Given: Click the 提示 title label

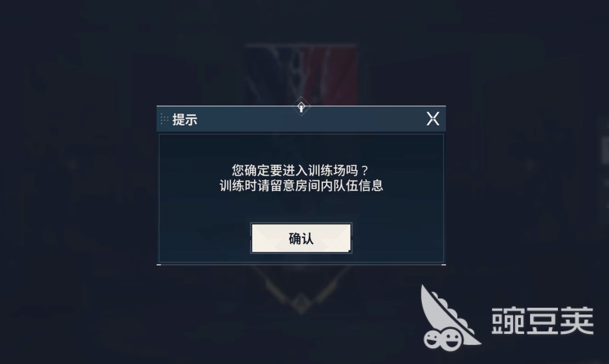Looking at the screenshot, I should [x=185, y=119].
